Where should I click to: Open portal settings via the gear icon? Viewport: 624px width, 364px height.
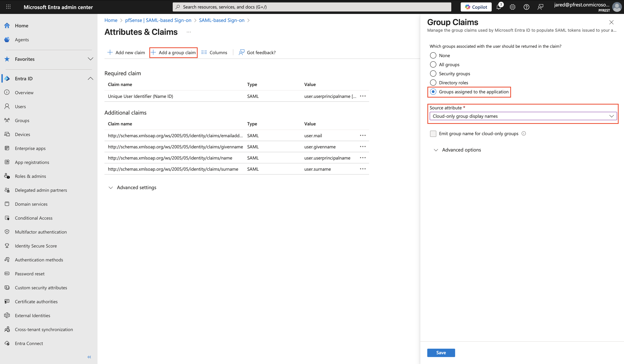[512, 7]
